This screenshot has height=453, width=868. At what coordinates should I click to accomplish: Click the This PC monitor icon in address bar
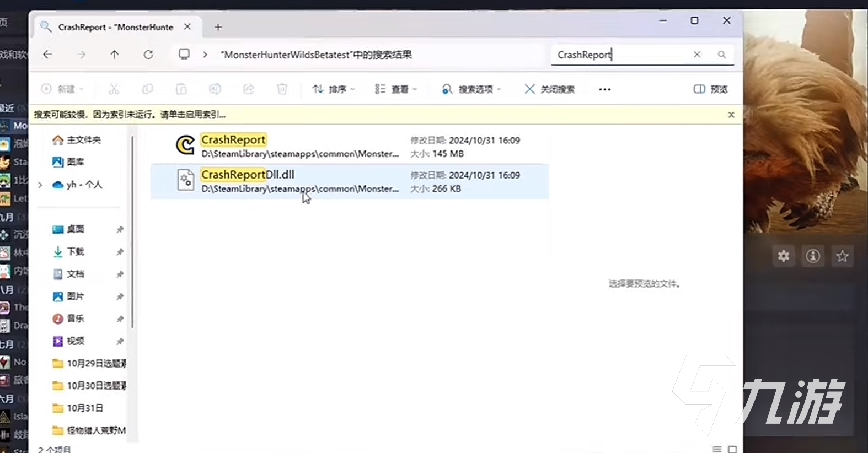click(184, 54)
